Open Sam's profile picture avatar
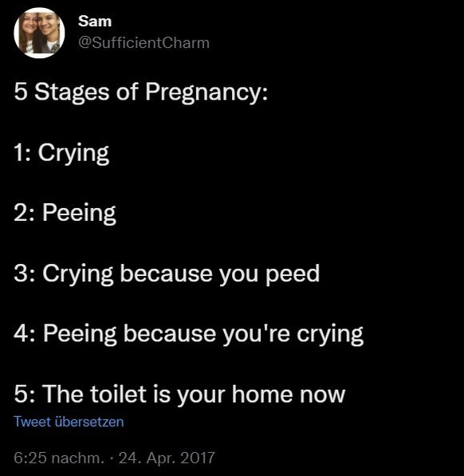 [39, 33]
